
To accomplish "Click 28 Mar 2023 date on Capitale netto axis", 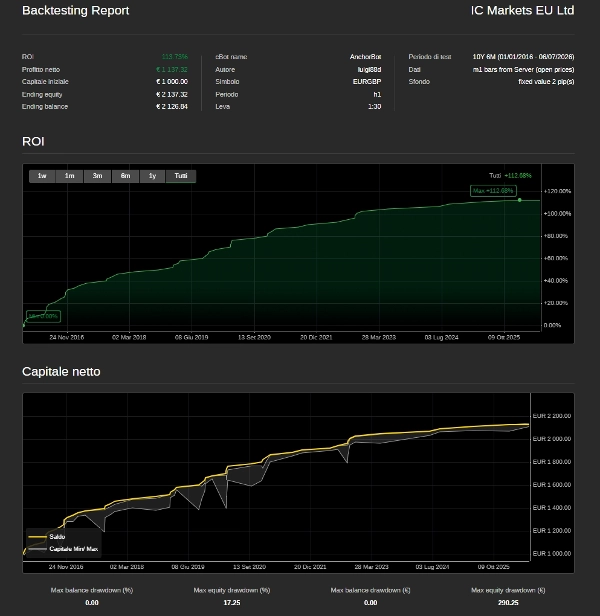I will pos(371,567).
